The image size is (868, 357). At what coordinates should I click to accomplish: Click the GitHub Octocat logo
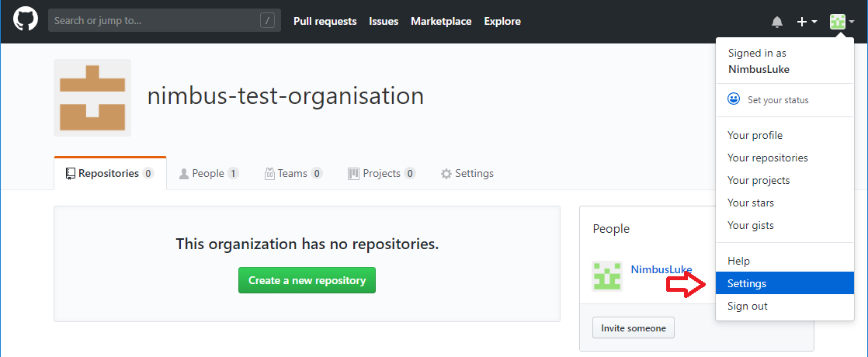(26, 20)
